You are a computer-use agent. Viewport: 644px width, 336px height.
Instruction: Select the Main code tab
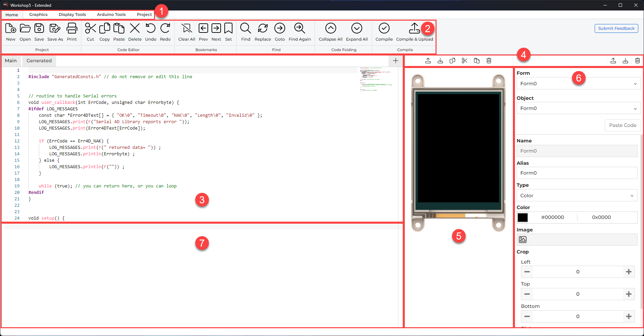click(x=11, y=61)
